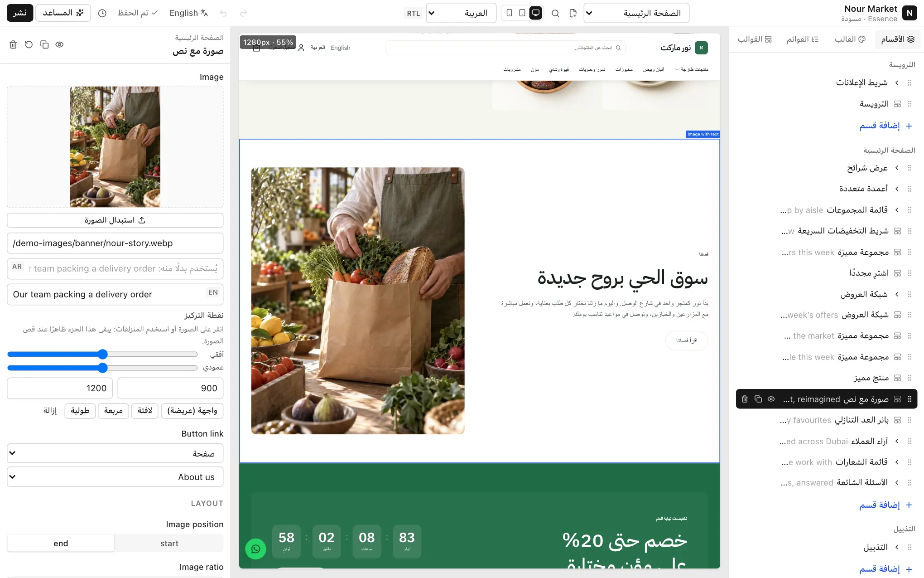Open the العربية language dropdown
924x578 pixels.
tap(461, 13)
